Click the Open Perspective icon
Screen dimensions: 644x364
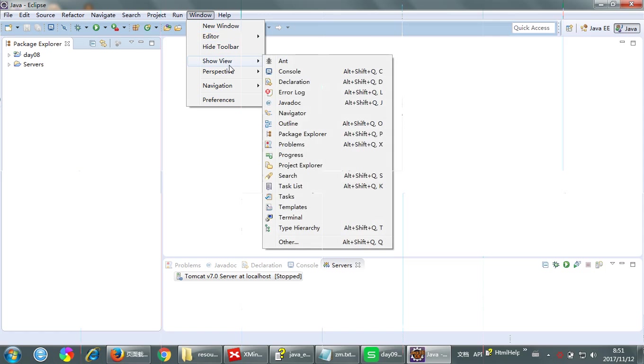point(570,28)
